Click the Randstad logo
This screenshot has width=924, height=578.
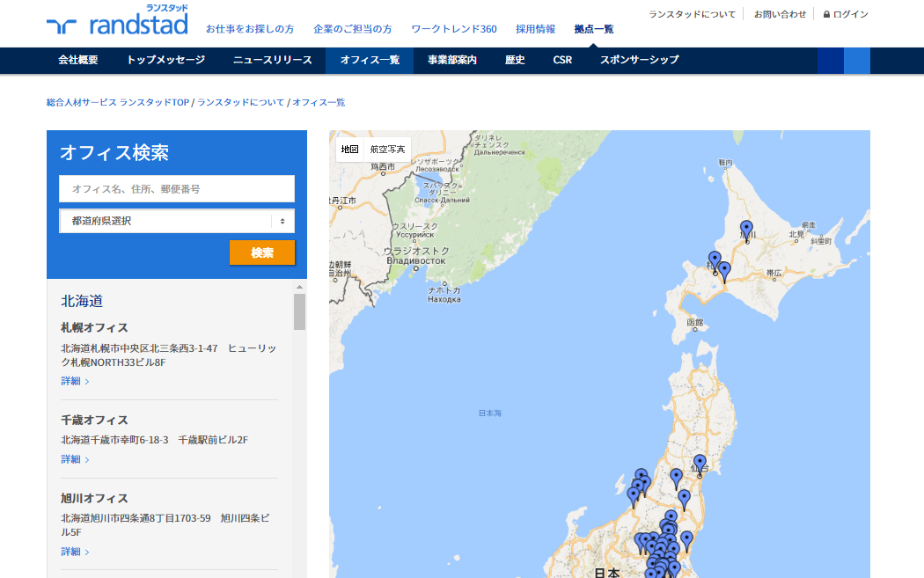pos(117,20)
